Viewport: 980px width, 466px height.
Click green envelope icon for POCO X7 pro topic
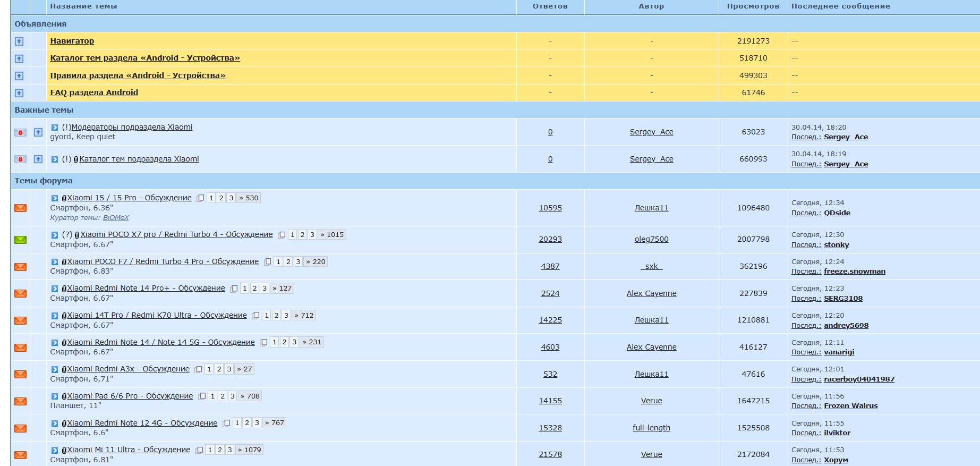(x=20, y=240)
